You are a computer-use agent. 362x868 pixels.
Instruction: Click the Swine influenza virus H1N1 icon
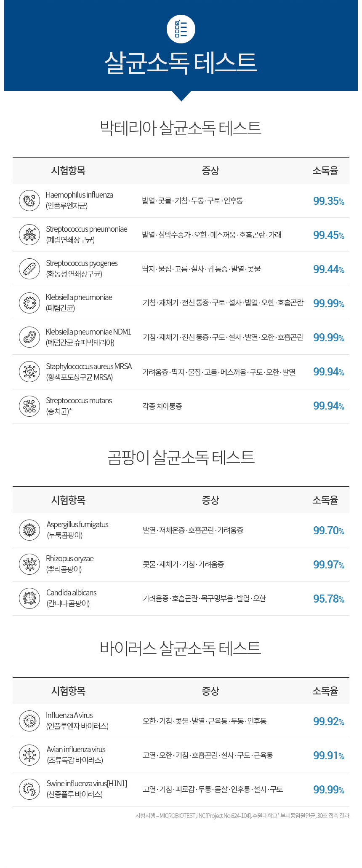(x=29, y=789)
